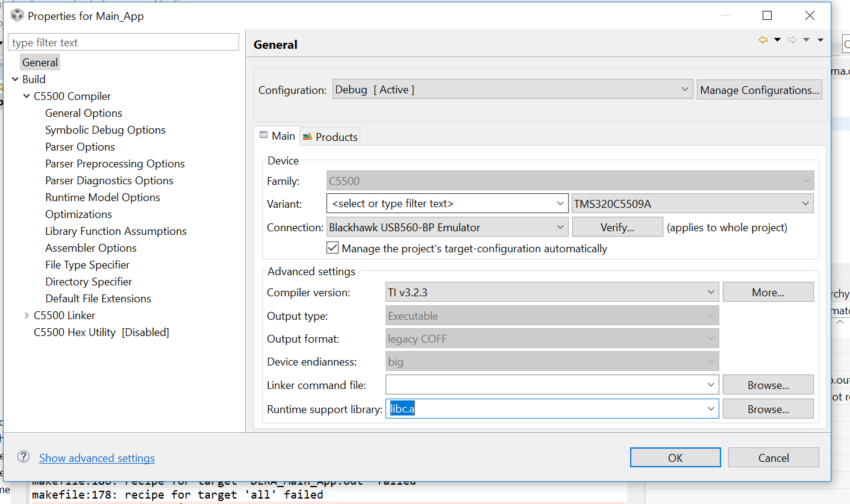The height and width of the screenshot is (504, 850).
Task: Switch to the Products tab
Action: 330,137
